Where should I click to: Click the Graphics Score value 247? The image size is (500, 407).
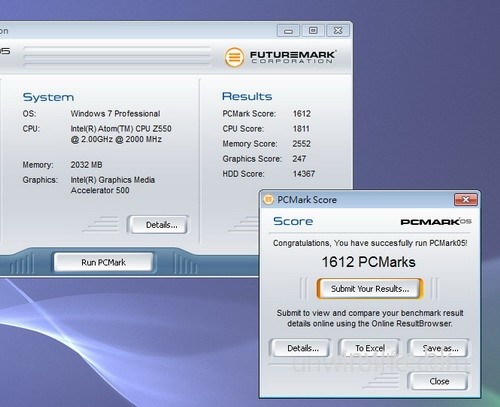click(x=299, y=159)
